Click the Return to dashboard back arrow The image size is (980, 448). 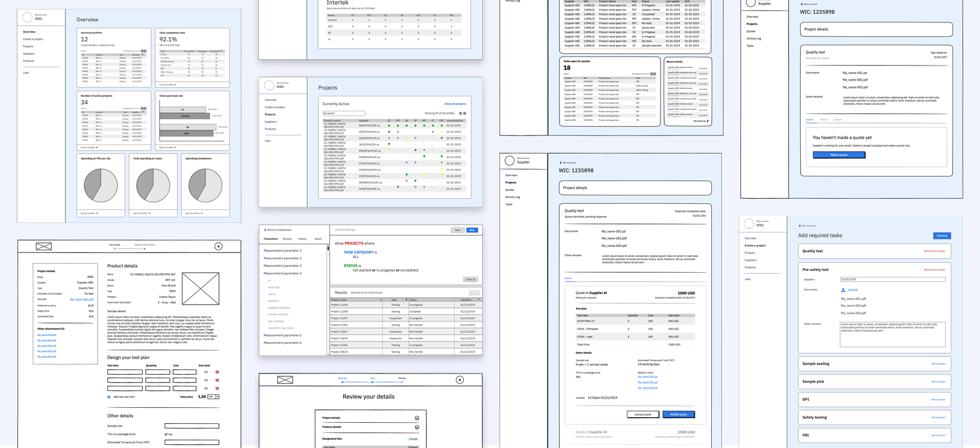(x=265, y=230)
